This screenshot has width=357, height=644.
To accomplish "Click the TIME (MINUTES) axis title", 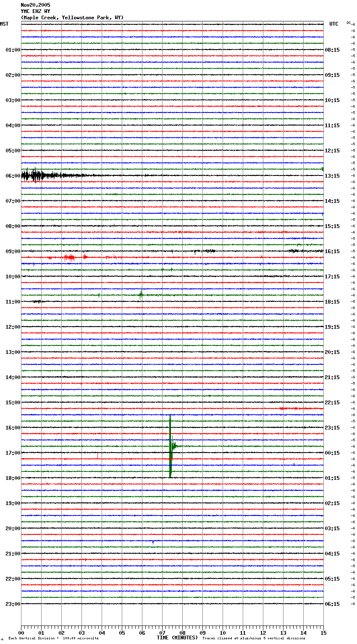I will point(177,638).
